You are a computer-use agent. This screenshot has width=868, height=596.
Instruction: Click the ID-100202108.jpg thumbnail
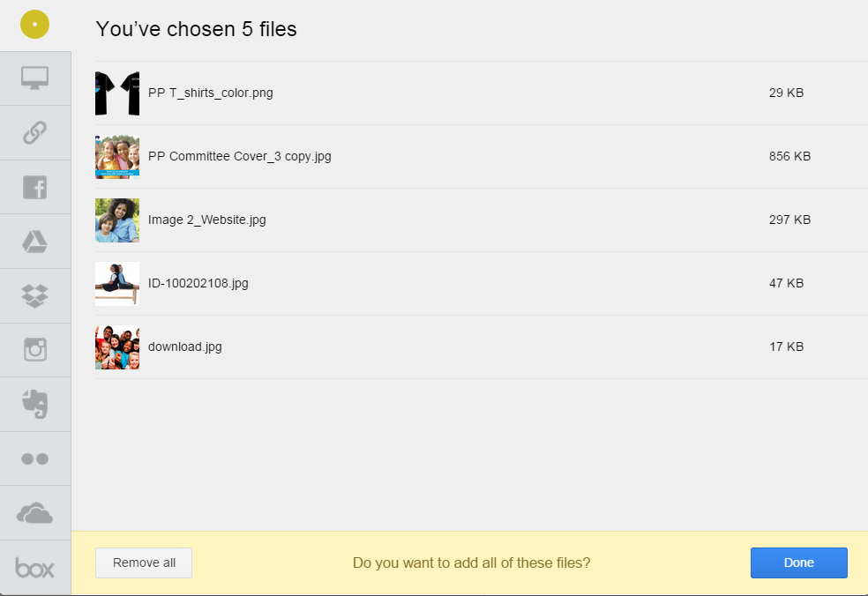117,283
